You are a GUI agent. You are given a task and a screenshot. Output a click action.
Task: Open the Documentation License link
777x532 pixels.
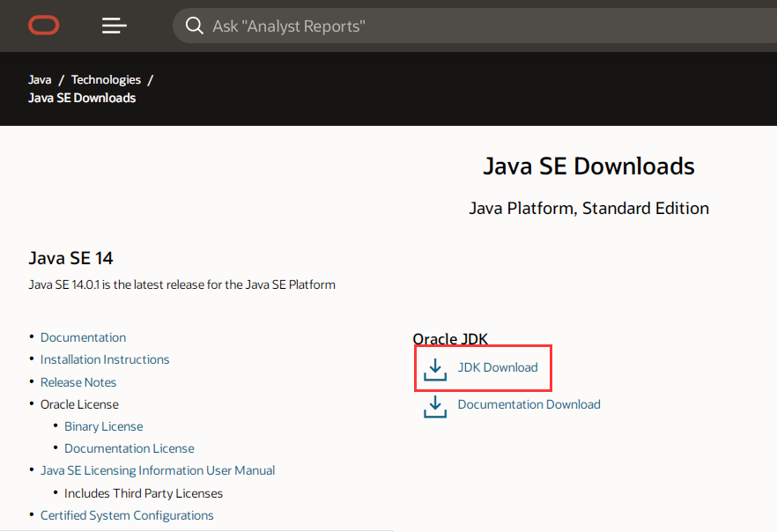tap(129, 448)
